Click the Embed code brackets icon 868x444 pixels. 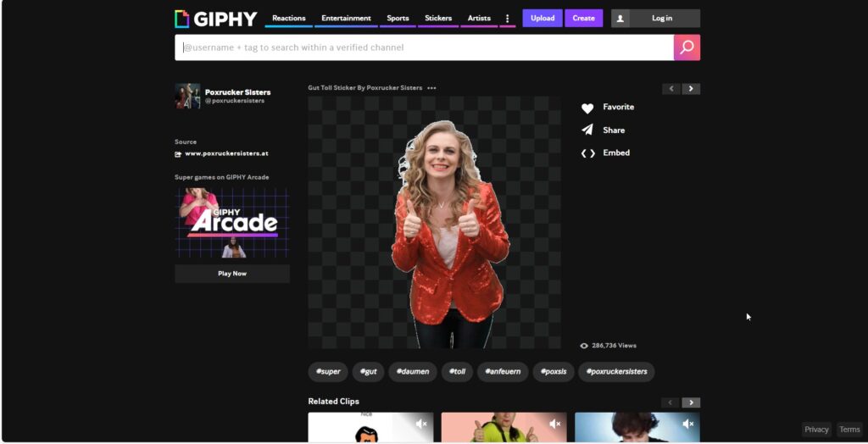[x=588, y=153]
